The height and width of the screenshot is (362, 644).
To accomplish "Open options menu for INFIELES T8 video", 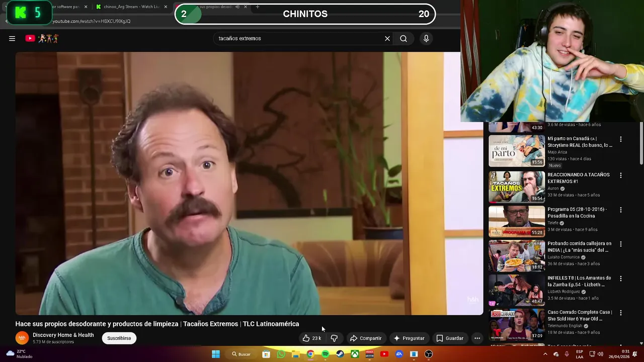I will pos(621,279).
